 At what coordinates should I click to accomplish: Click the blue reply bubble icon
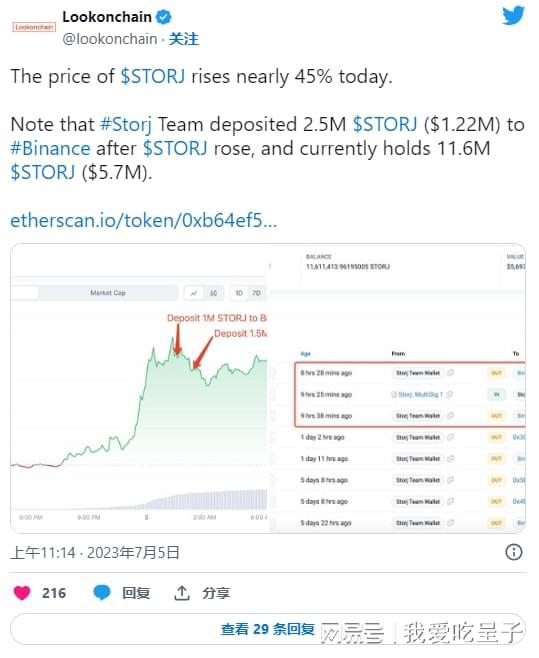click(102, 593)
